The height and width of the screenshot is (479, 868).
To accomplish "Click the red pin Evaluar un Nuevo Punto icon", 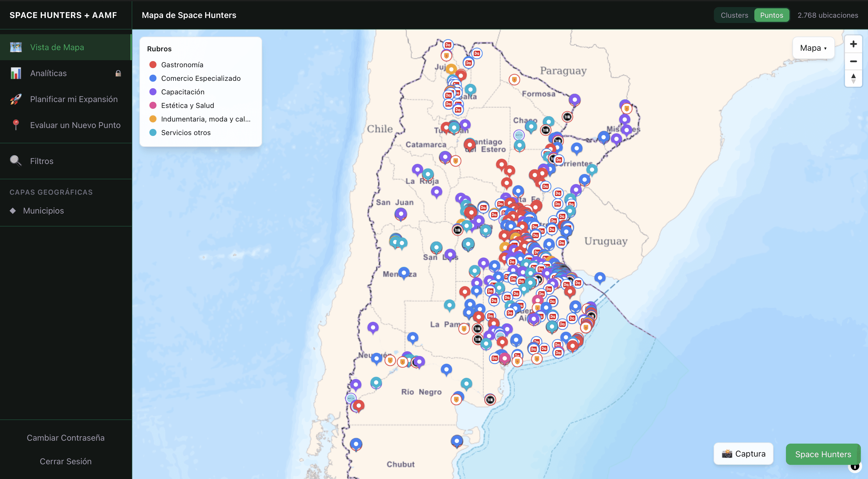I will [x=16, y=125].
